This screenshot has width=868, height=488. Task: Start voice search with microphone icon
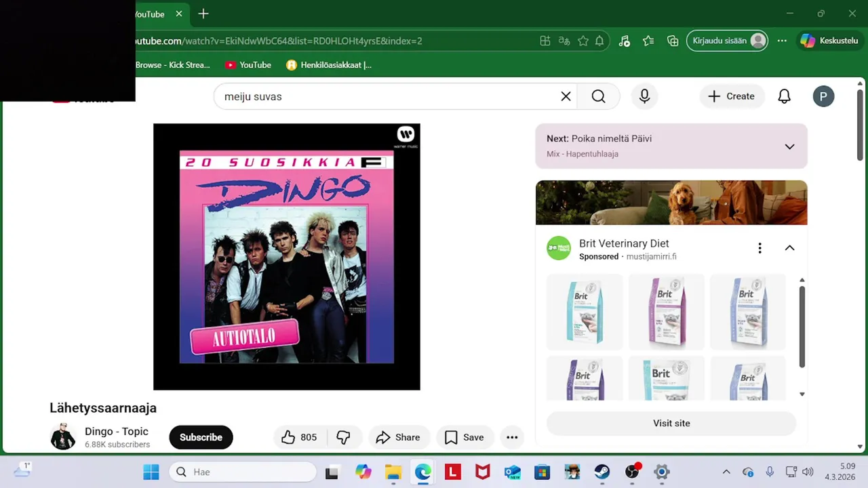click(644, 96)
